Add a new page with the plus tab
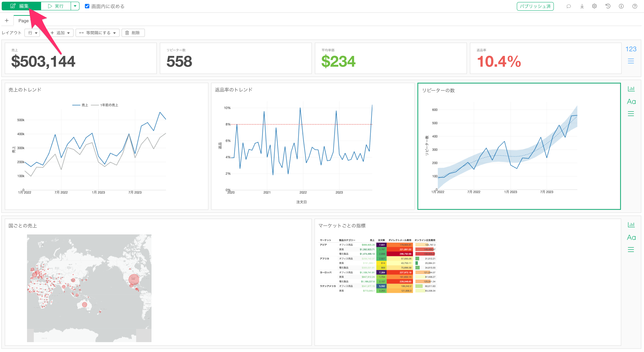 [7, 21]
